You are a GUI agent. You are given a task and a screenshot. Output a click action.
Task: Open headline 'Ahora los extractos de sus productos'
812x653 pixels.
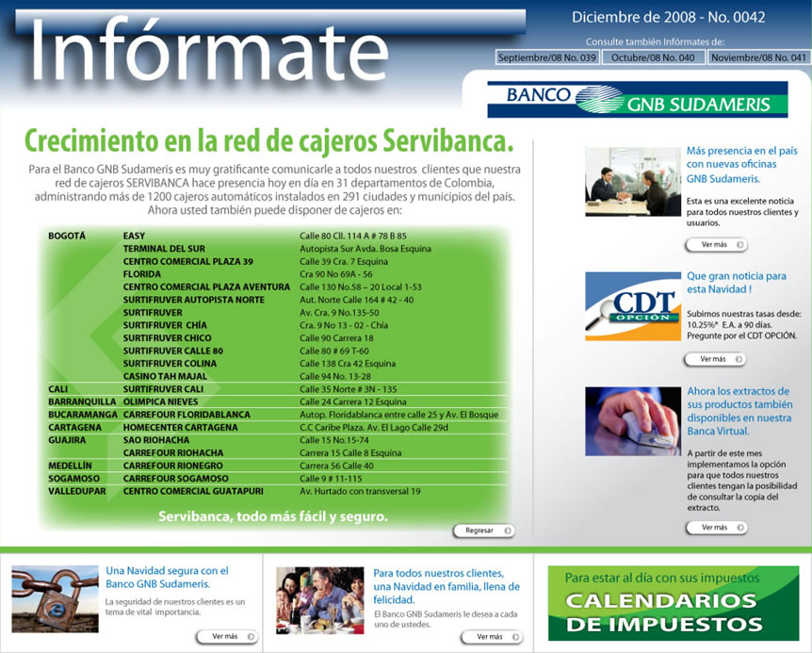(739, 411)
